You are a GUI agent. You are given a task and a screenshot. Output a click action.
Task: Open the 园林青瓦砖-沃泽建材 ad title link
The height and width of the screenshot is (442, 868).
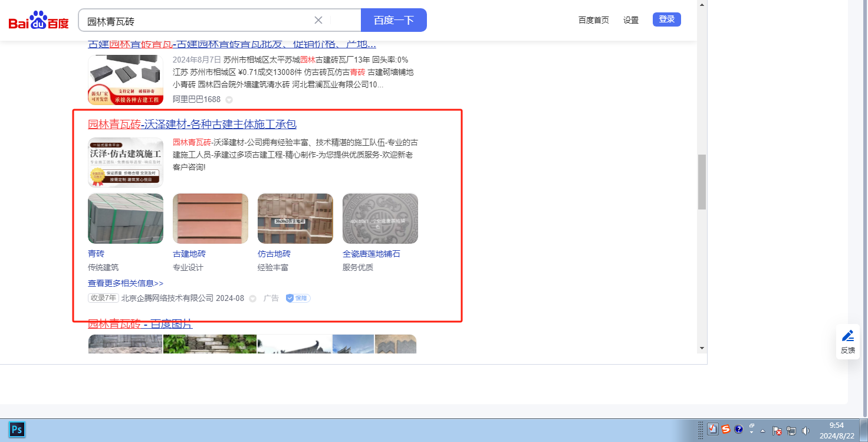tap(192, 124)
